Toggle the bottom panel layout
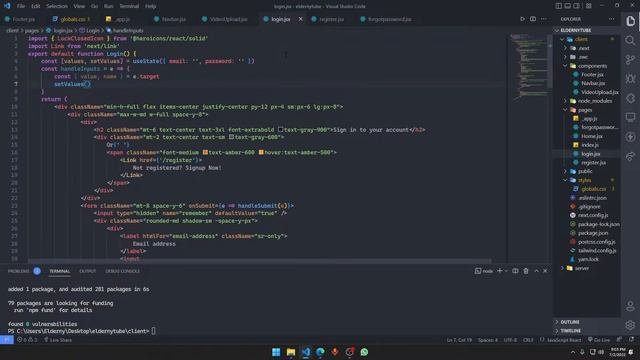The image size is (640, 360). (567, 6)
